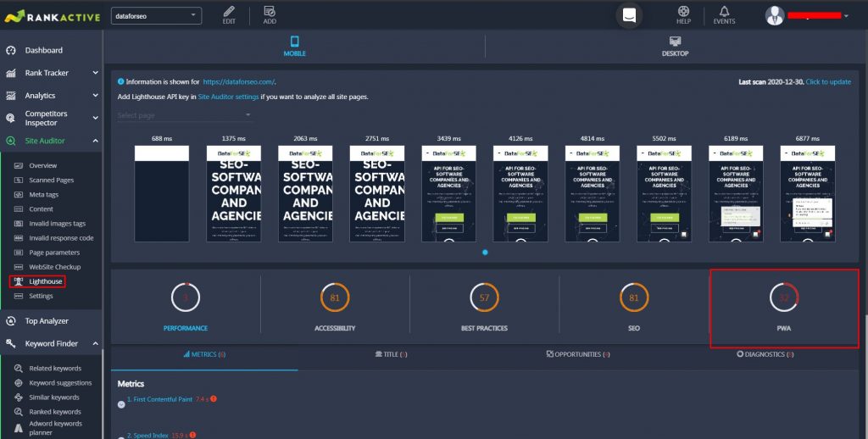Image resolution: width=868 pixels, height=439 pixels.
Task: Open the Select page dropdown
Action: pyautogui.click(x=185, y=115)
